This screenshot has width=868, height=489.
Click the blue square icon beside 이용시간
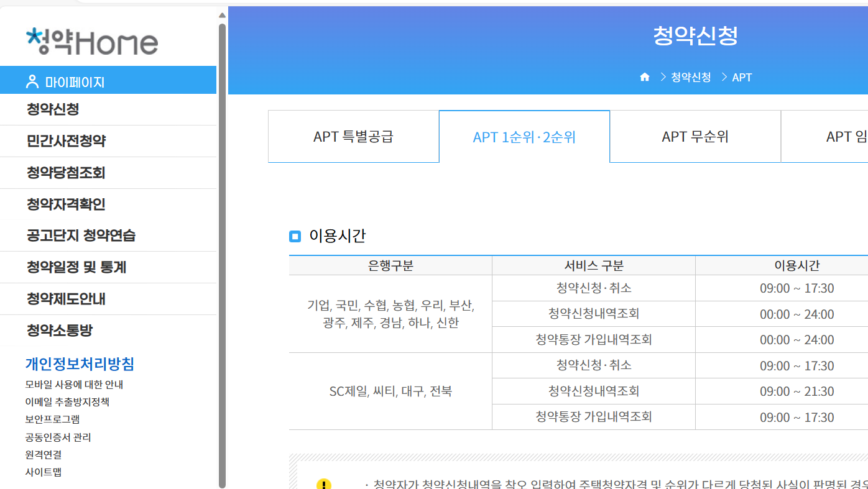295,236
